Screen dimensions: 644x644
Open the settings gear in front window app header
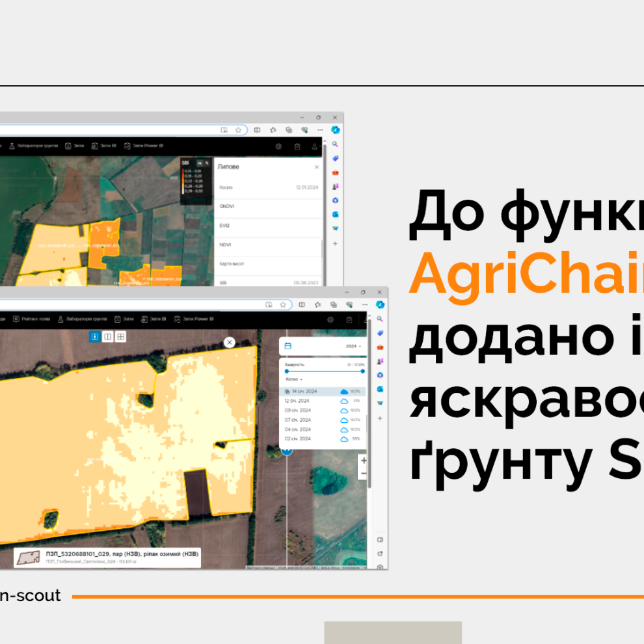(330, 319)
